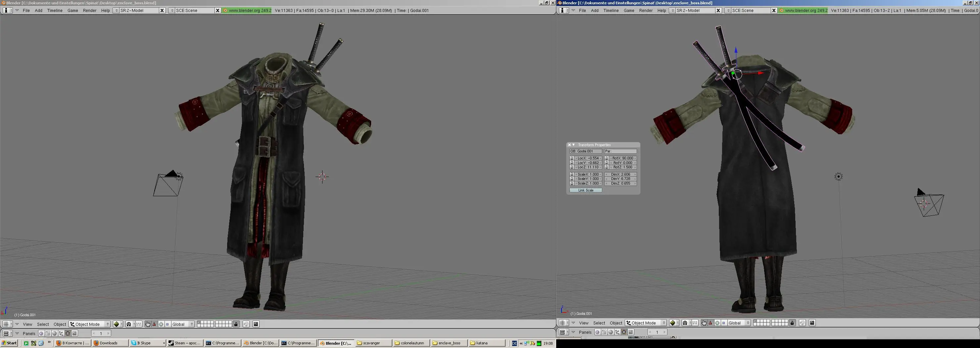Click Link Scale button

tap(586, 190)
